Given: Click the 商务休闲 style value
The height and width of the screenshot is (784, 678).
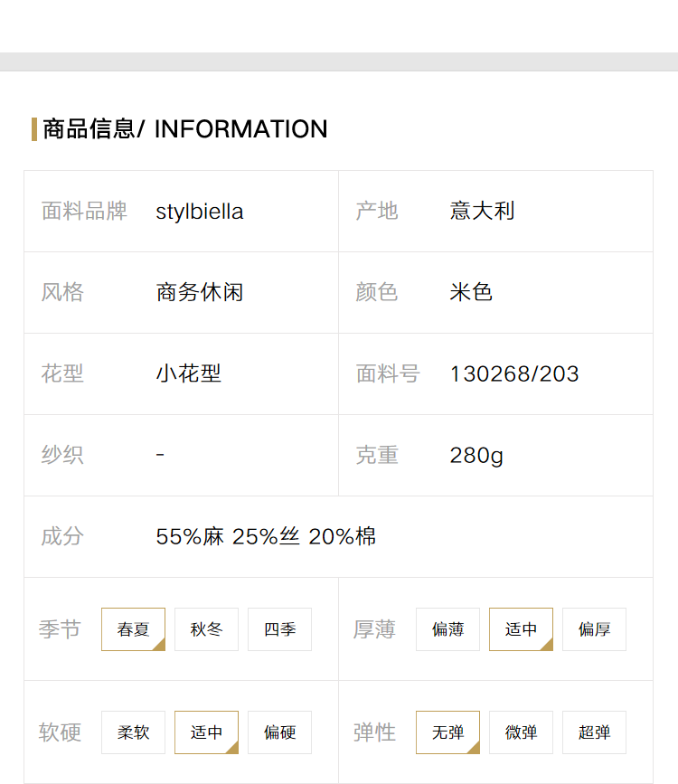Looking at the screenshot, I should 200,292.
